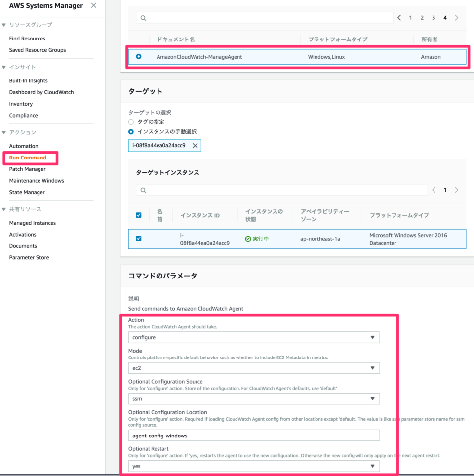Image resolution: width=474 pixels, height=476 pixels.
Task: Click the agent-config-windows input field
Action: coord(254,435)
